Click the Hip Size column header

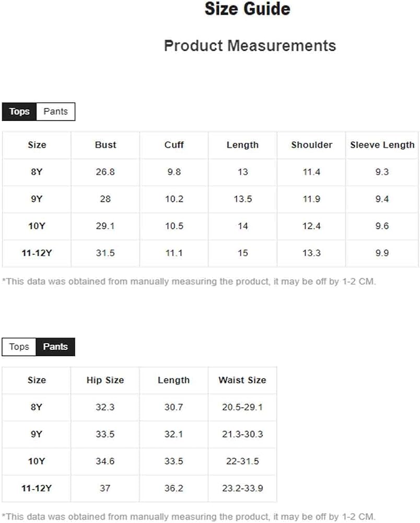105,380
